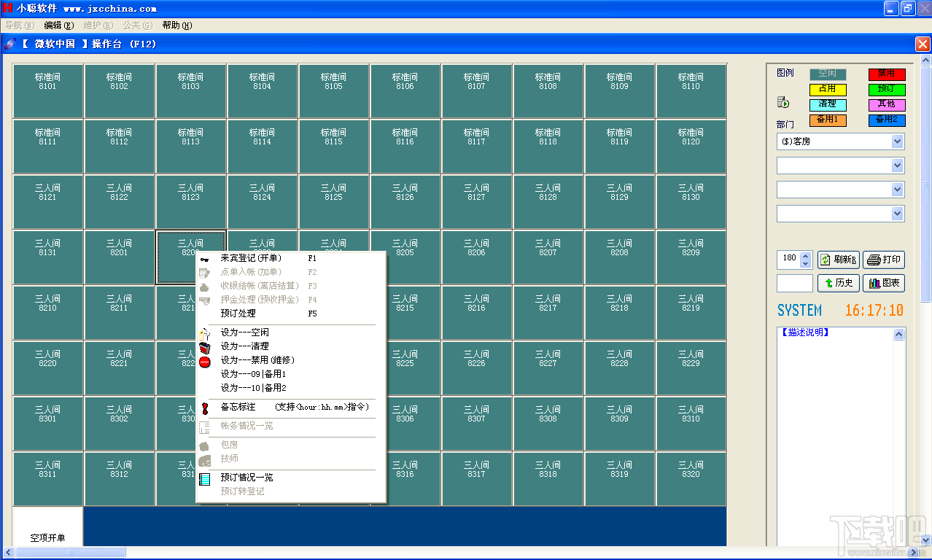Click the 空闲 legend swatch
The height and width of the screenshot is (560, 932).
[828, 74]
